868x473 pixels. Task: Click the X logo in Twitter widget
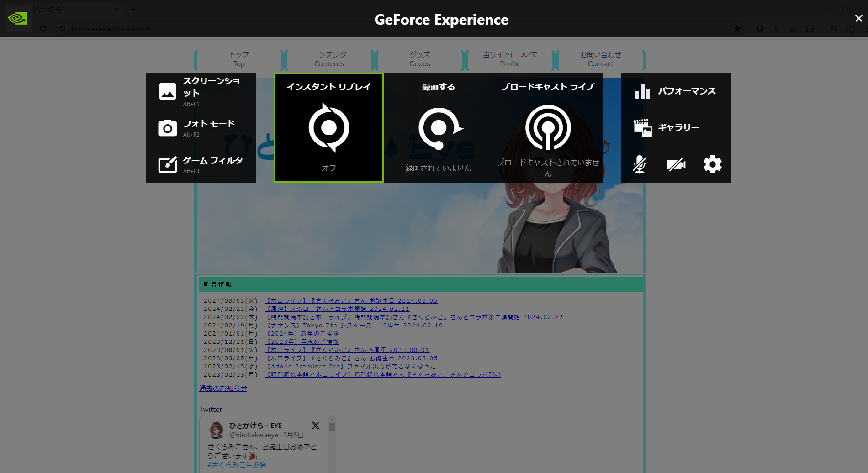(x=316, y=426)
